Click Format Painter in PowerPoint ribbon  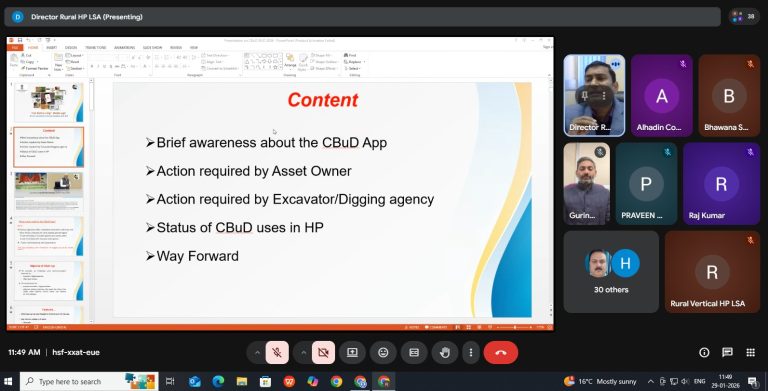coord(35,68)
